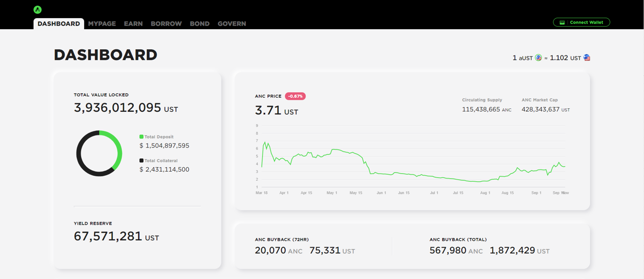Click the Circulating Supply 115,438,665 value

tap(487, 109)
